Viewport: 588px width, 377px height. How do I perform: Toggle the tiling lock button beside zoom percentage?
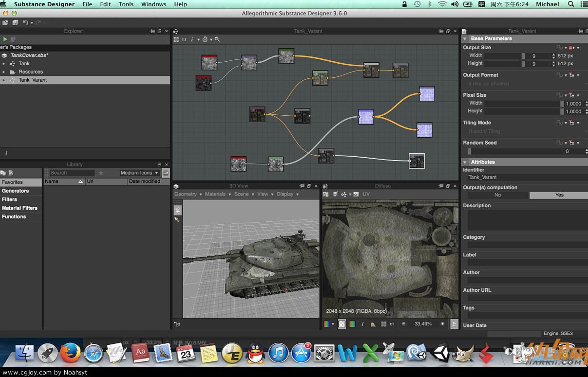[454, 324]
